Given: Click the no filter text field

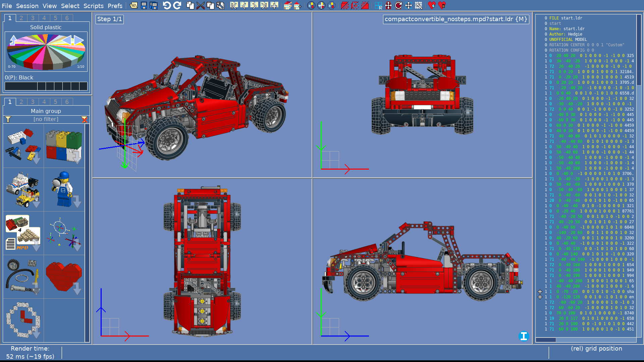Looking at the screenshot, I should pyautogui.click(x=46, y=119).
